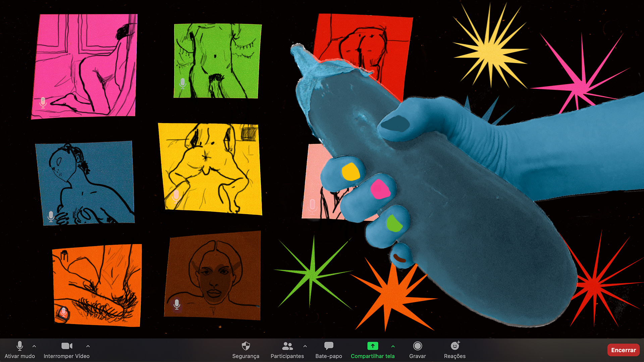This screenshot has height=362, width=644.
Task: Expand share options arrow beside Compartilhar tela
Action: click(393, 346)
